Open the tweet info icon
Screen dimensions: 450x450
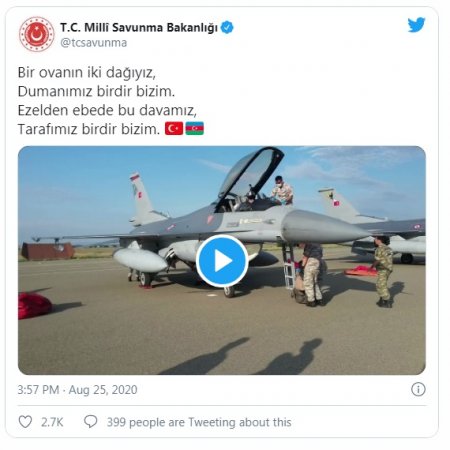pyautogui.click(x=418, y=389)
